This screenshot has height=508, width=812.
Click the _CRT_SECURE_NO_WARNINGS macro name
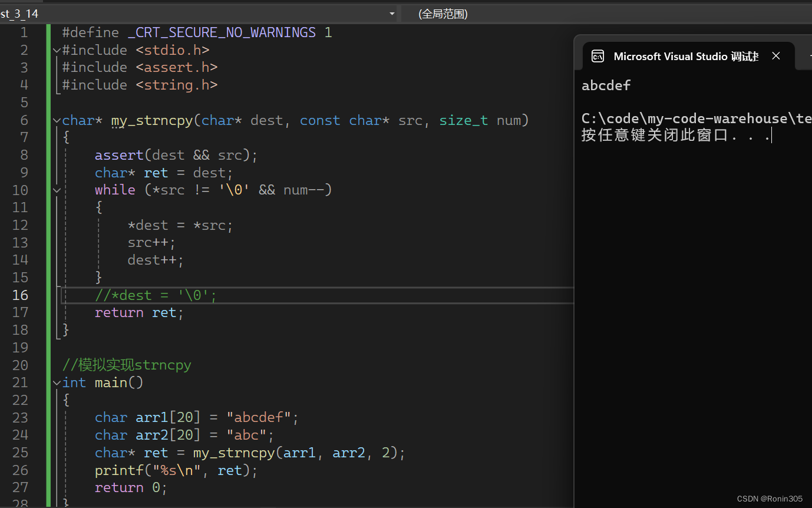click(x=222, y=32)
